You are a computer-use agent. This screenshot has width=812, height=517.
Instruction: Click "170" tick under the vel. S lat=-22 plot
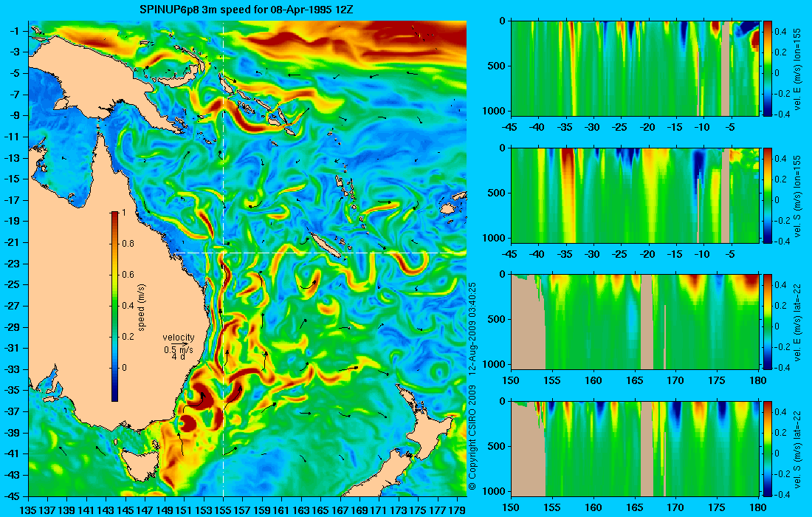(675, 507)
